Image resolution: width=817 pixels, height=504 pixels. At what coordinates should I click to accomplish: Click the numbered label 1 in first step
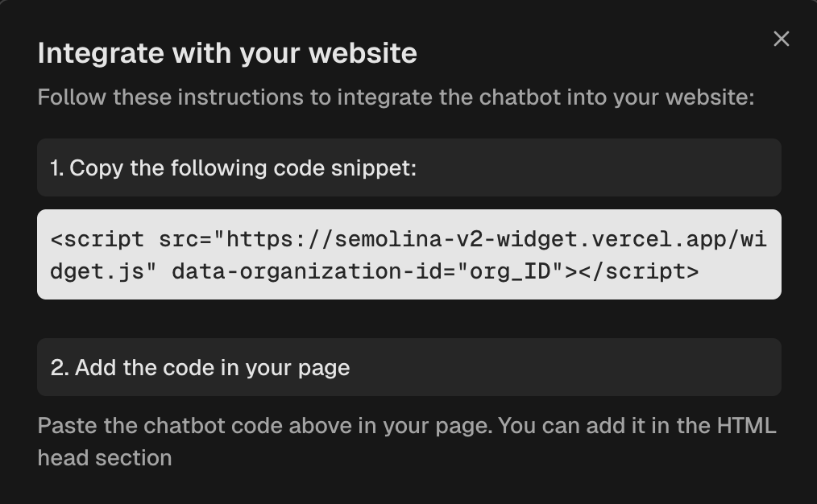pyautogui.click(x=56, y=167)
